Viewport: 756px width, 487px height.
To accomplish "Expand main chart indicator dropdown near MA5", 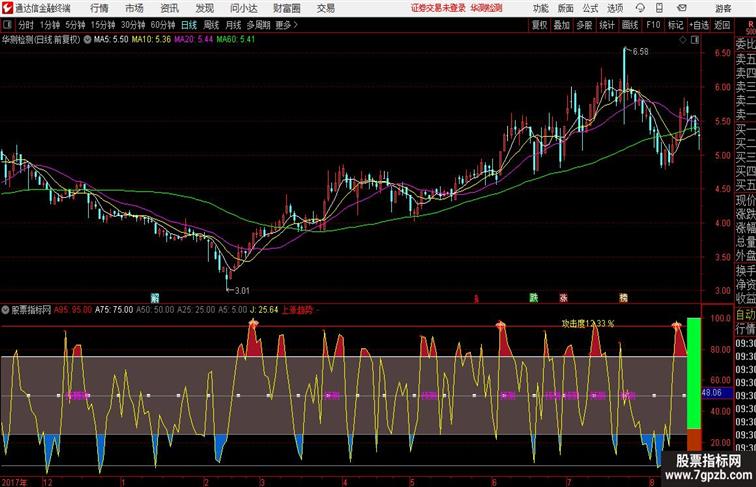I will tap(87, 40).
